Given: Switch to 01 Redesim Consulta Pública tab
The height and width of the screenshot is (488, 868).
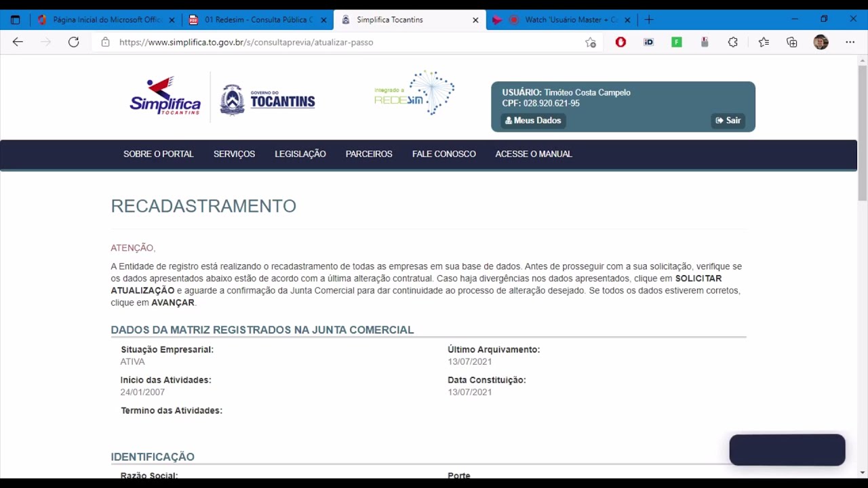Looking at the screenshot, I should pyautogui.click(x=258, y=20).
